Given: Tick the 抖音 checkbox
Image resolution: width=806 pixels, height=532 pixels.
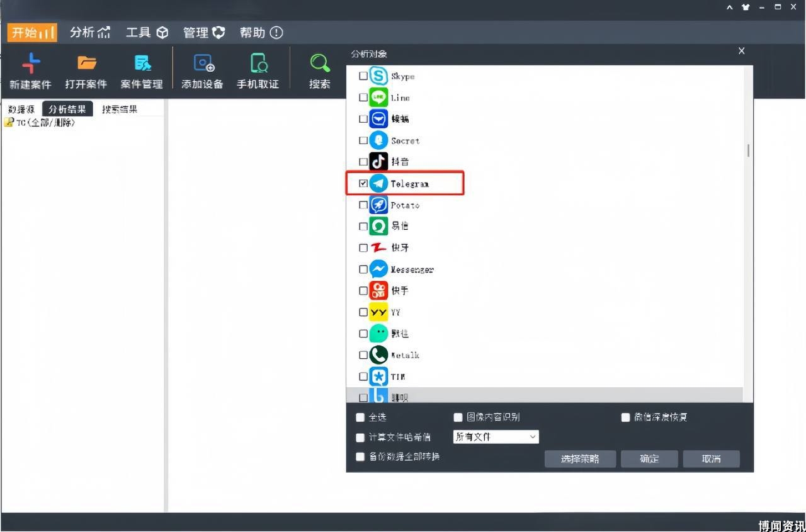Looking at the screenshot, I should point(363,162).
